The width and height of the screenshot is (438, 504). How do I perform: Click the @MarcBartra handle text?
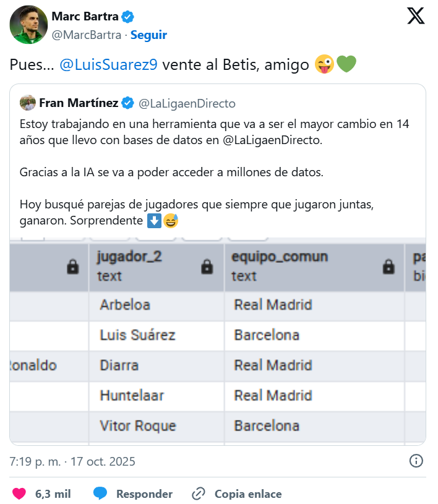click(x=87, y=35)
